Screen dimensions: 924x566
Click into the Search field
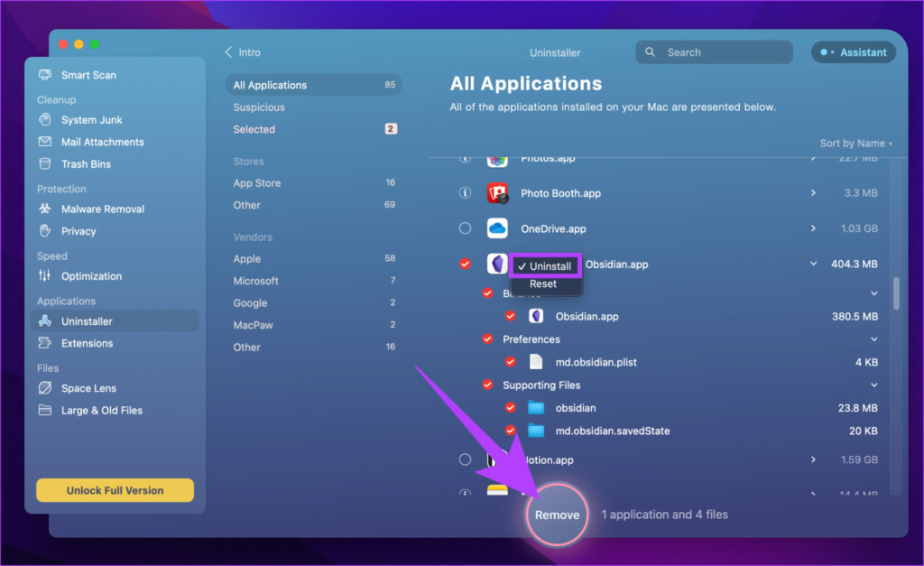pyautogui.click(x=714, y=51)
